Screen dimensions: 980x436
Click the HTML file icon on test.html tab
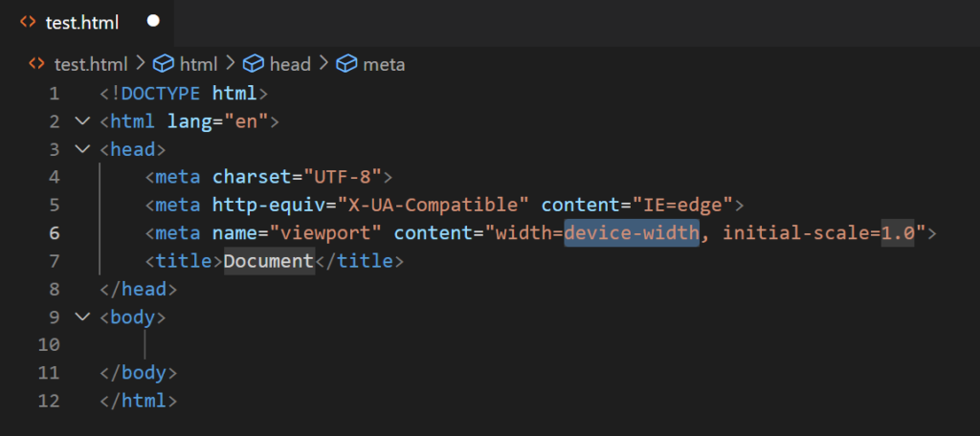(28, 22)
